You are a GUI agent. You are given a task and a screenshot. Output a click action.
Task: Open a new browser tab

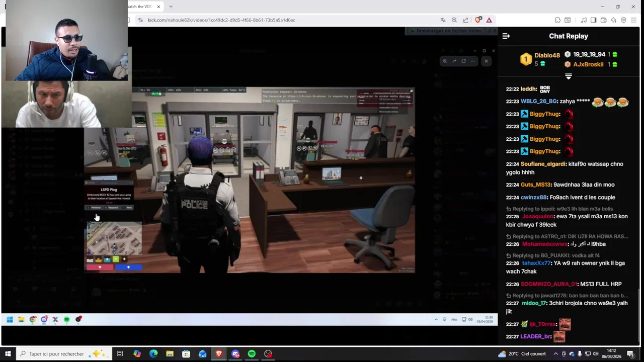[171, 7]
